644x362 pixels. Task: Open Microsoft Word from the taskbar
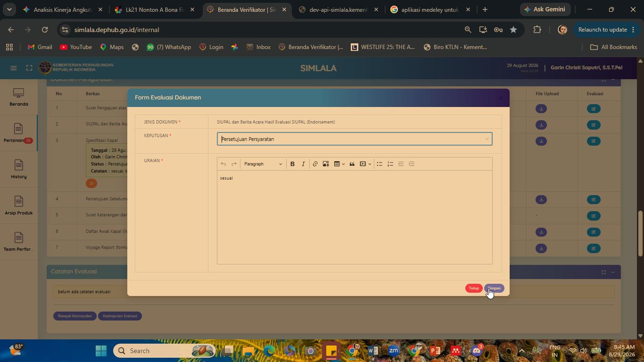(x=372, y=351)
